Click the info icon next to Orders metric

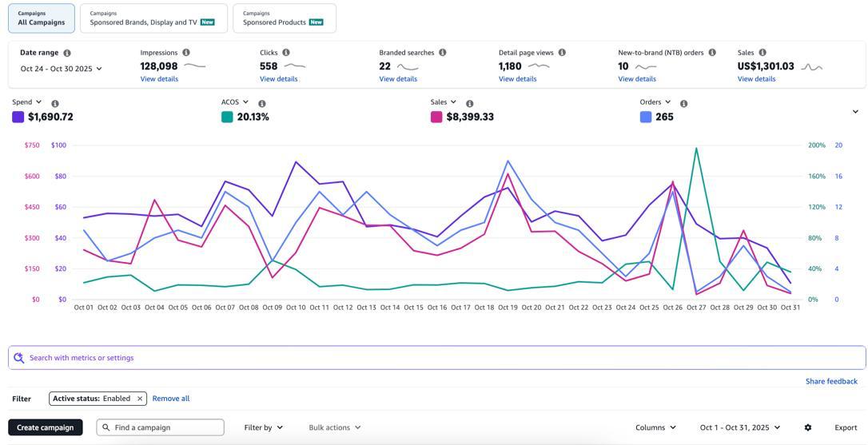pyautogui.click(x=683, y=104)
